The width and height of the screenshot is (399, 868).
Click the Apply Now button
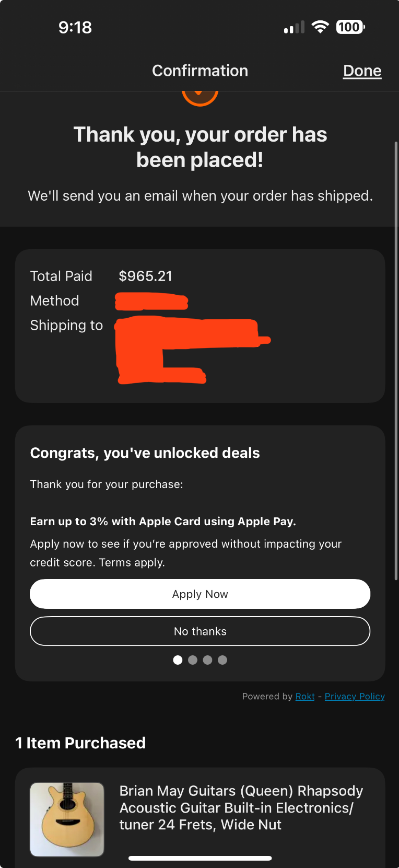pos(200,594)
